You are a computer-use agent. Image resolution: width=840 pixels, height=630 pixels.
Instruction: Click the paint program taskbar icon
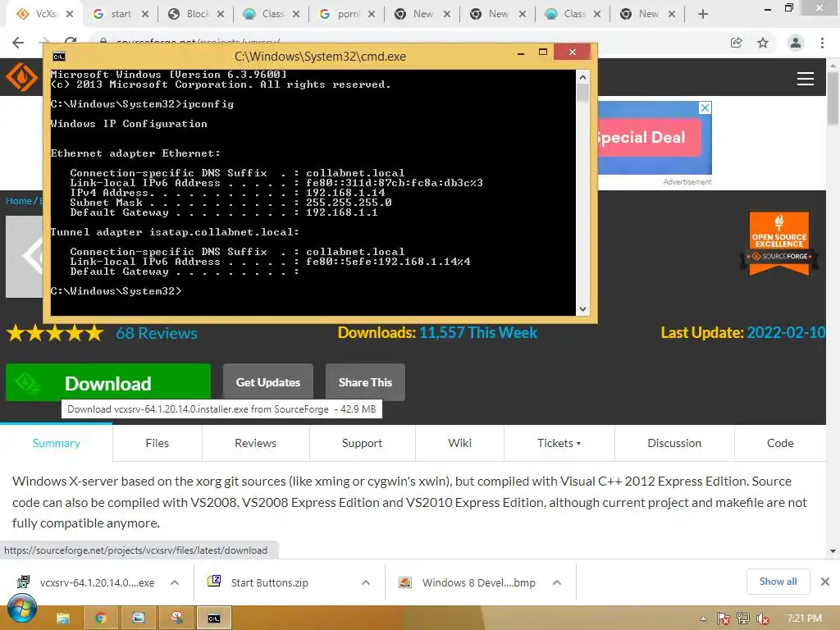(177, 619)
